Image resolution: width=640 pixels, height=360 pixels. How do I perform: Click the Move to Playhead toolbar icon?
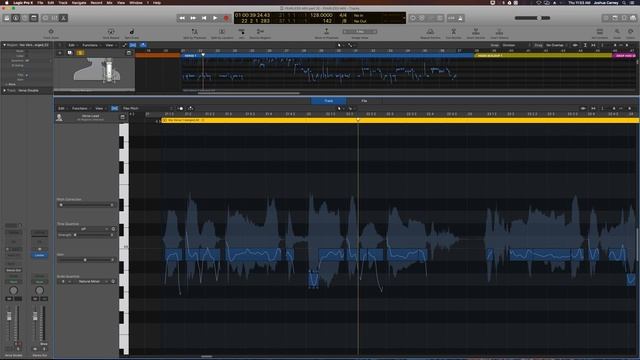point(326,33)
